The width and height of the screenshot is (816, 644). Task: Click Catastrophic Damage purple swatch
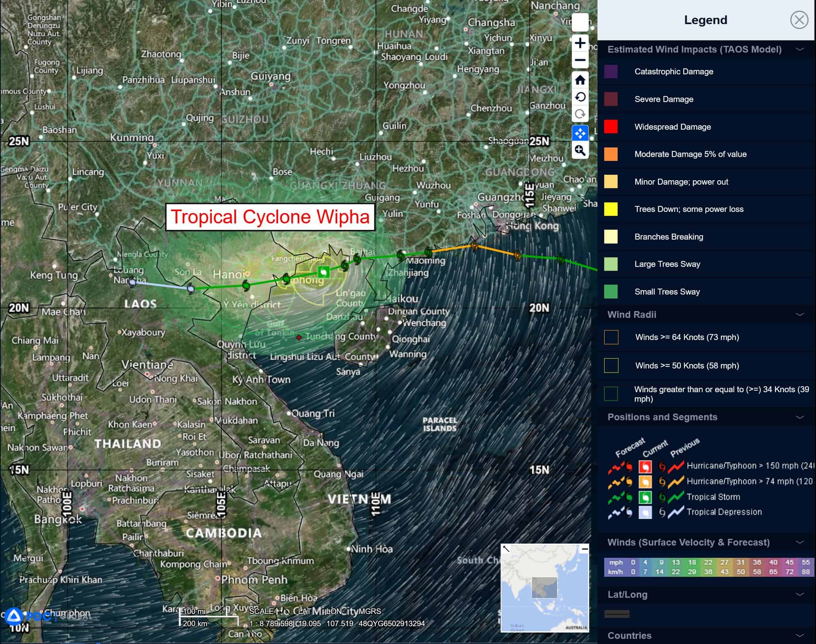pos(611,72)
